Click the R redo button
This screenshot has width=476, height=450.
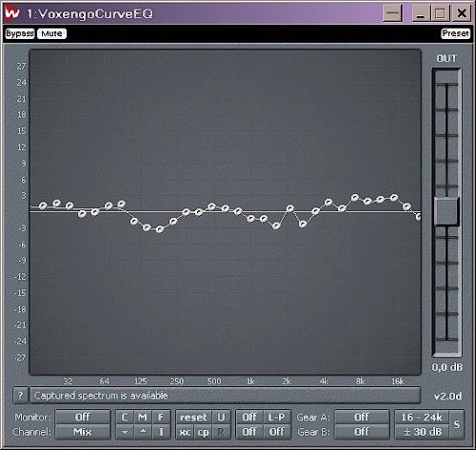click(x=221, y=432)
